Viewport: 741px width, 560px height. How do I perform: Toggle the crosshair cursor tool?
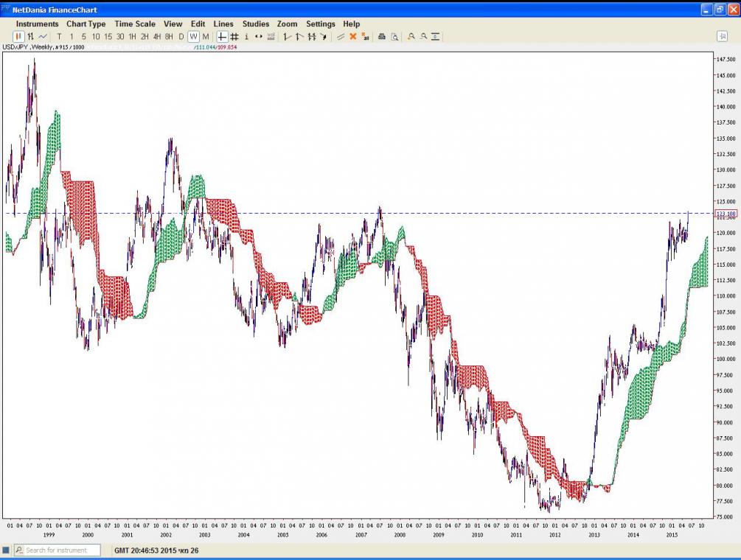pyautogui.click(x=222, y=36)
